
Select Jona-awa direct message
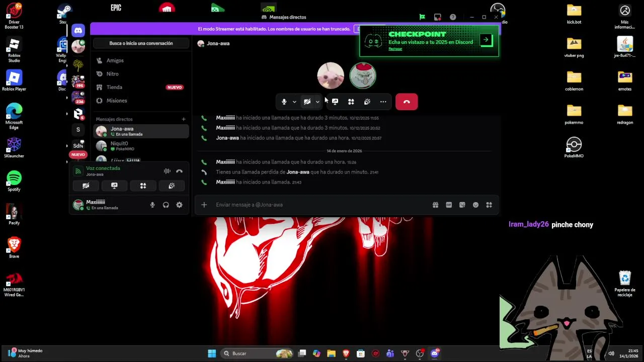[x=141, y=131]
